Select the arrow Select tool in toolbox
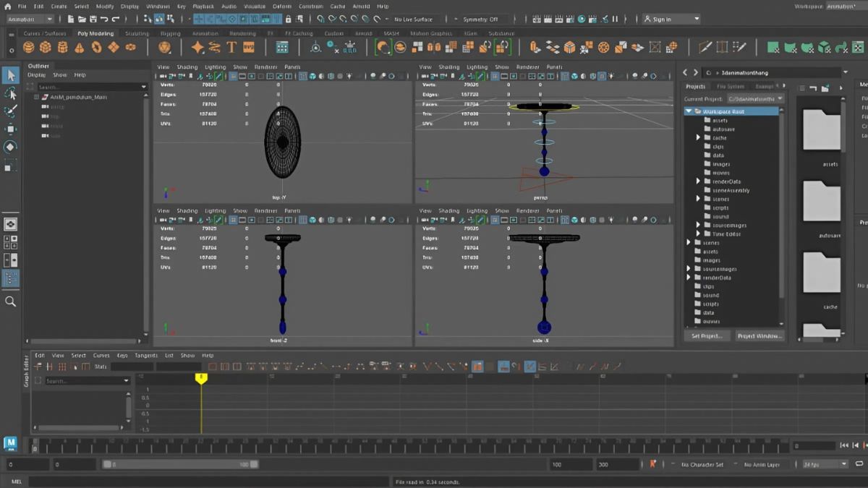Screen dimensions: 868x488 10,74
